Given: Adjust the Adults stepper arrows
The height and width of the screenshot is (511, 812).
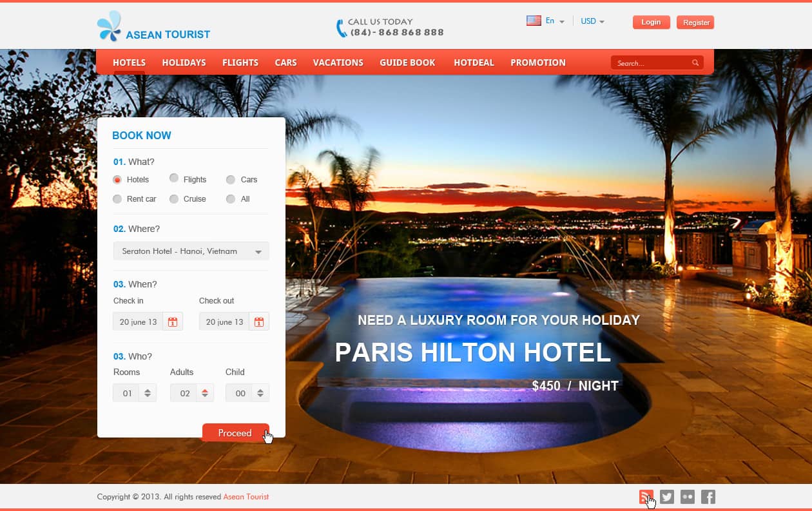Looking at the screenshot, I should tap(204, 393).
